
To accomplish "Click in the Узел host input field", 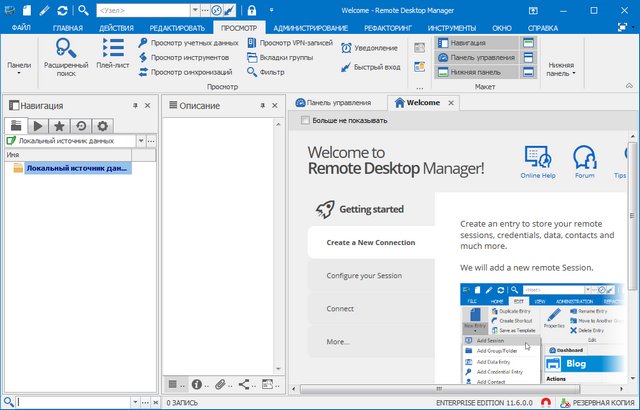I will [x=144, y=10].
